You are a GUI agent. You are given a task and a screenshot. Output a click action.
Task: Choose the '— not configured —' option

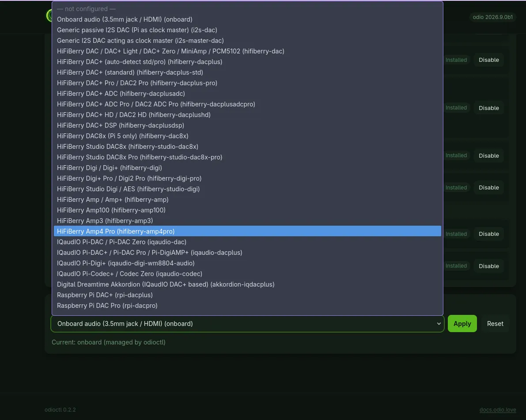click(x=247, y=9)
